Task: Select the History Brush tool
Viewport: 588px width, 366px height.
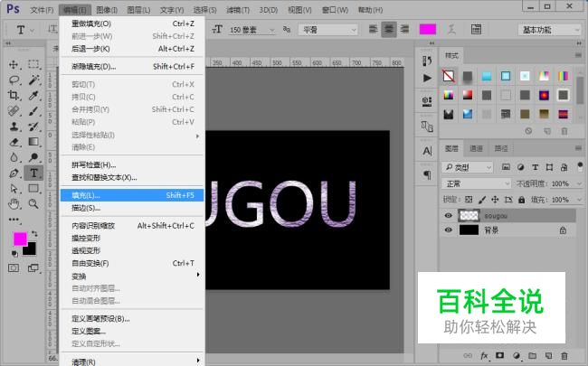Action: tap(33, 127)
